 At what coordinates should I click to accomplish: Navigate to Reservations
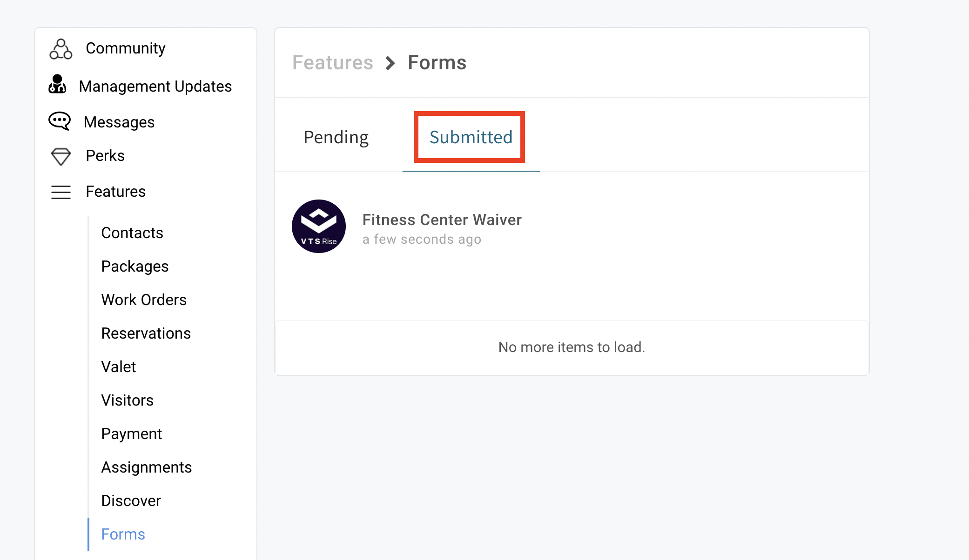(x=146, y=333)
